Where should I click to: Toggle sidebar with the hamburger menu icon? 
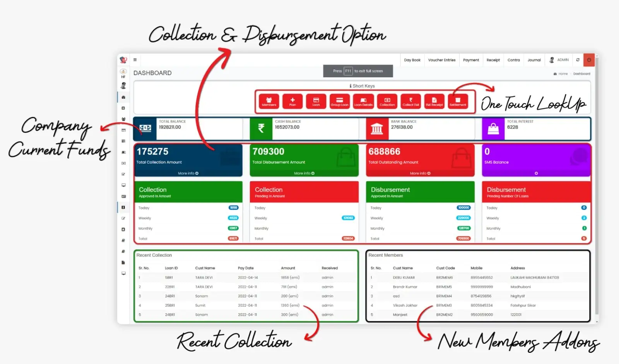[135, 60]
